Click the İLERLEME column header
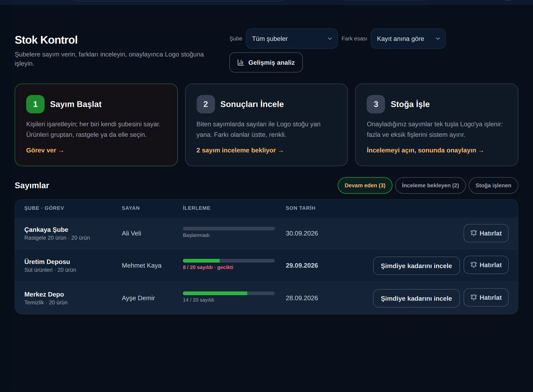The height and width of the screenshot is (392, 533). click(x=197, y=208)
